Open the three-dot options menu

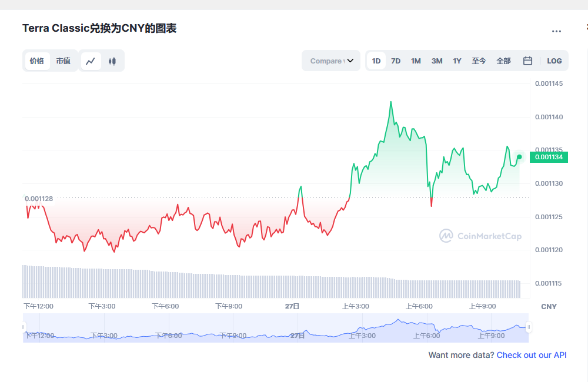(556, 31)
